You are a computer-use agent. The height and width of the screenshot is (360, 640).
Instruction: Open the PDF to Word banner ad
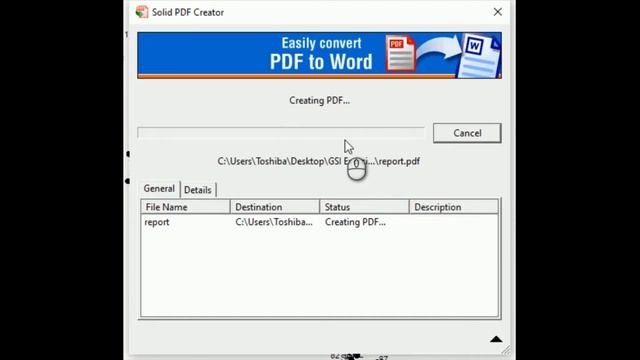pyautogui.click(x=320, y=55)
